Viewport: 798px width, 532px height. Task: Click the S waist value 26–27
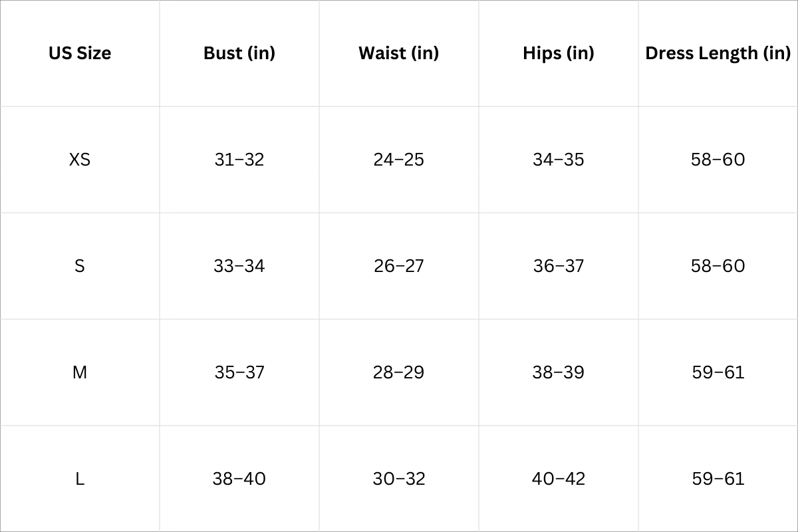(x=399, y=266)
